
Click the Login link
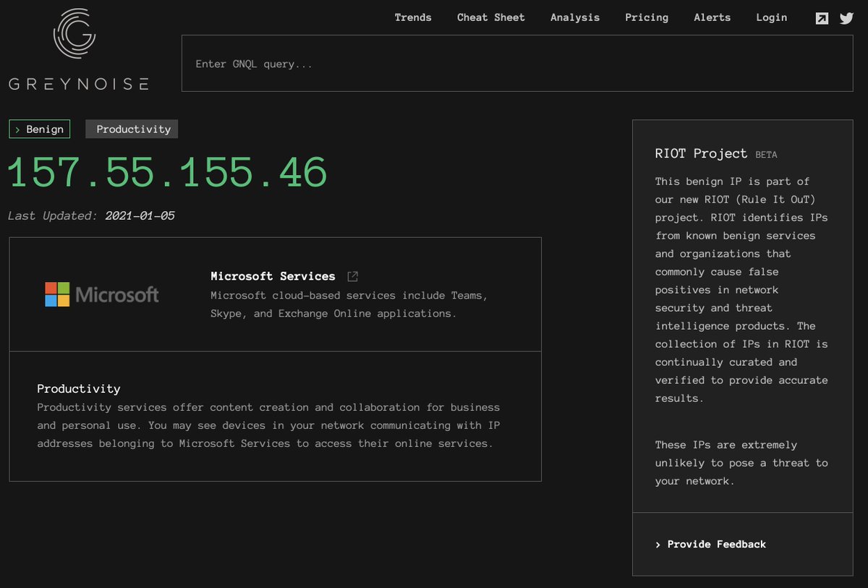tap(772, 17)
